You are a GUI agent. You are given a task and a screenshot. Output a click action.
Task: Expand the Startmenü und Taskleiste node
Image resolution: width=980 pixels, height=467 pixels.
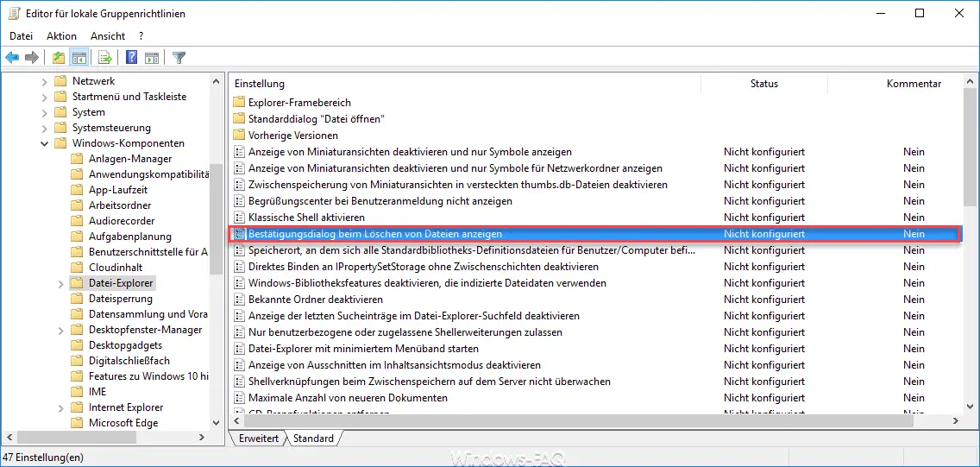tap(44, 97)
